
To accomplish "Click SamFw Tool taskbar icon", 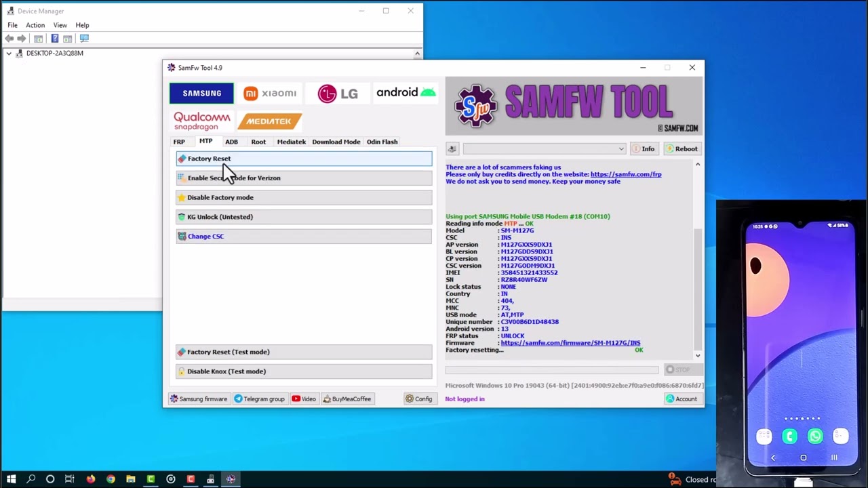I will click(231, 479).
